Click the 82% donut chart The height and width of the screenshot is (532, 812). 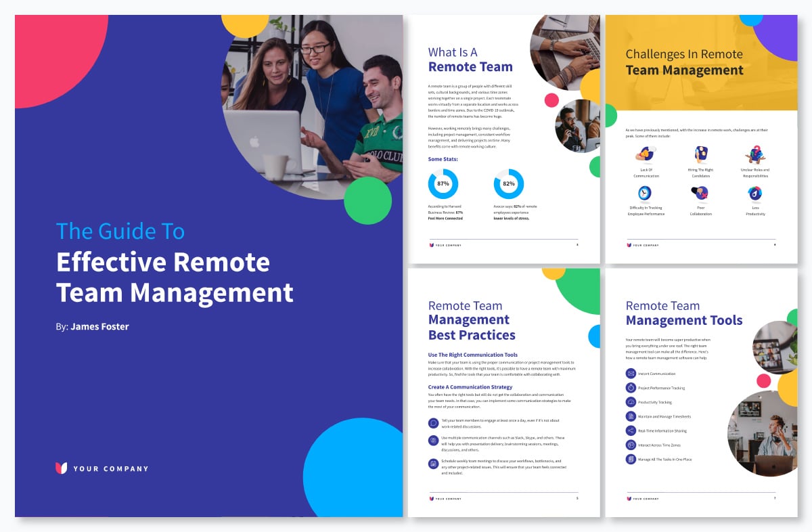[509, 183]
